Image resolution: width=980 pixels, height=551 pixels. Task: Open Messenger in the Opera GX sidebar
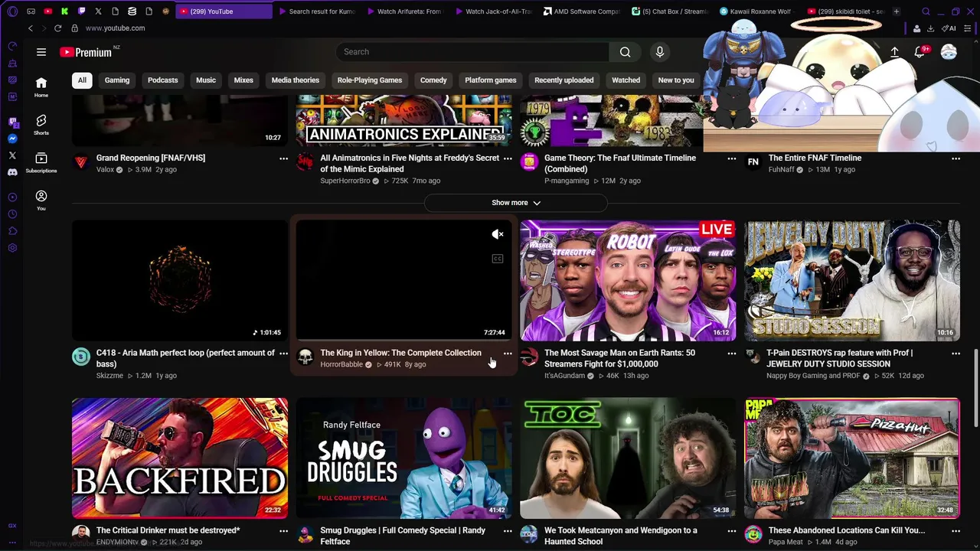pyautogui.click(x=12, y=139)
